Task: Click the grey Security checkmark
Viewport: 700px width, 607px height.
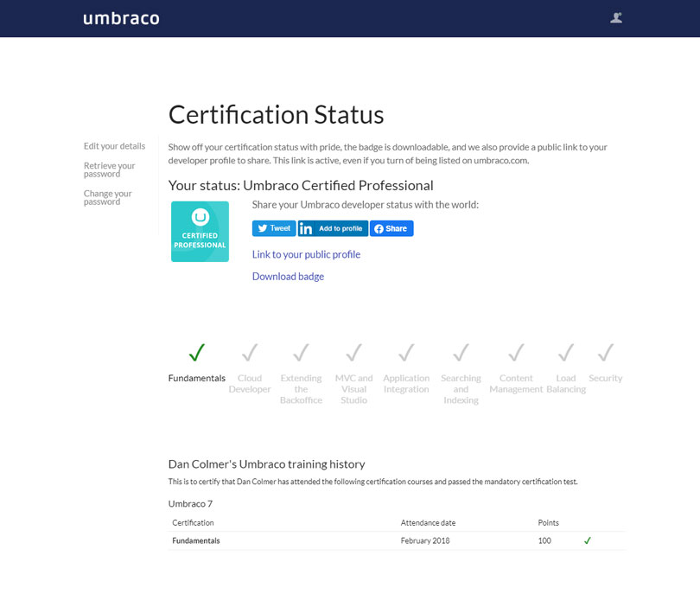Action: click(605, 352)
